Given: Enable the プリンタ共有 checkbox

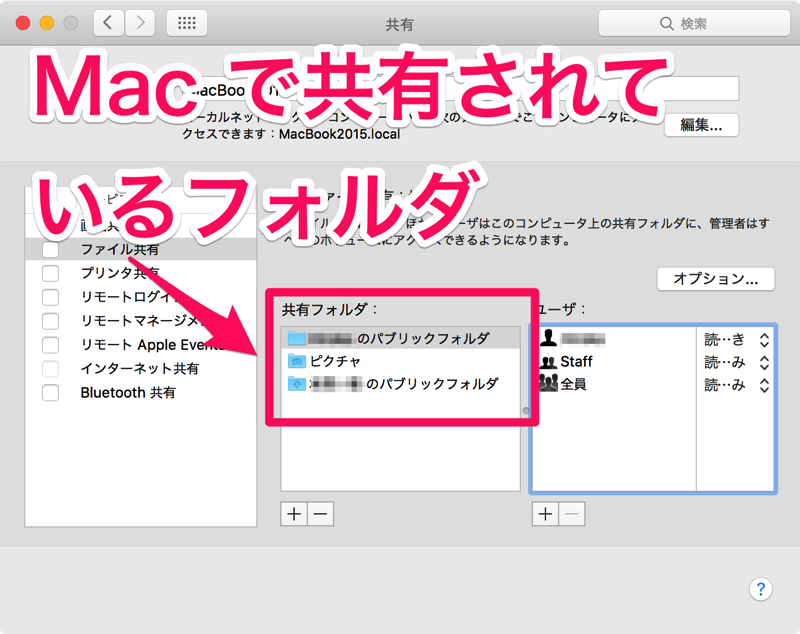Looking at the screenshot, I should pos(51,273).
